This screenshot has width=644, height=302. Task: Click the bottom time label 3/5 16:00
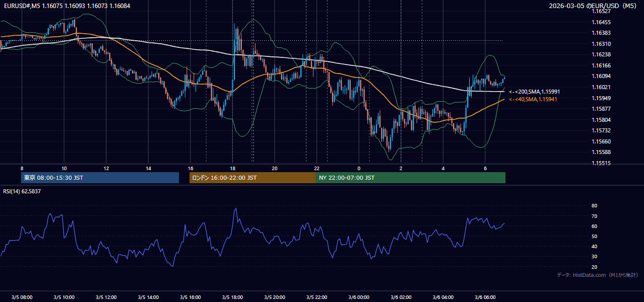pos(190,297)
